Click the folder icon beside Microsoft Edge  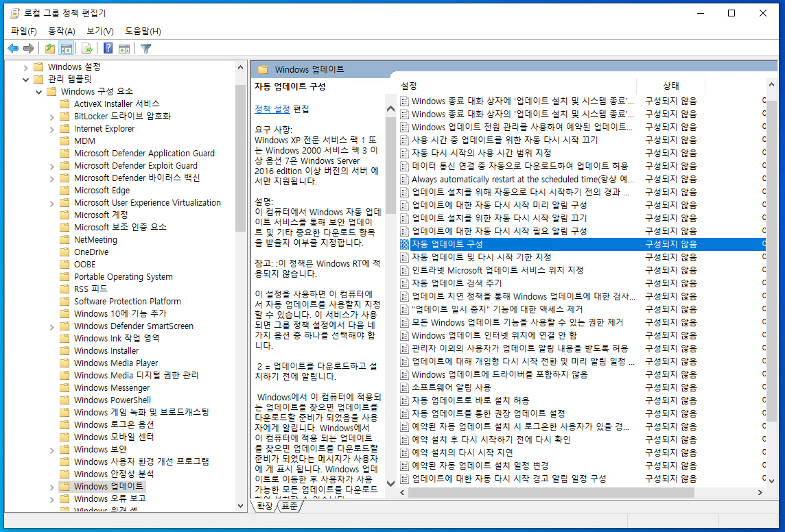click(x=65, y=191)
